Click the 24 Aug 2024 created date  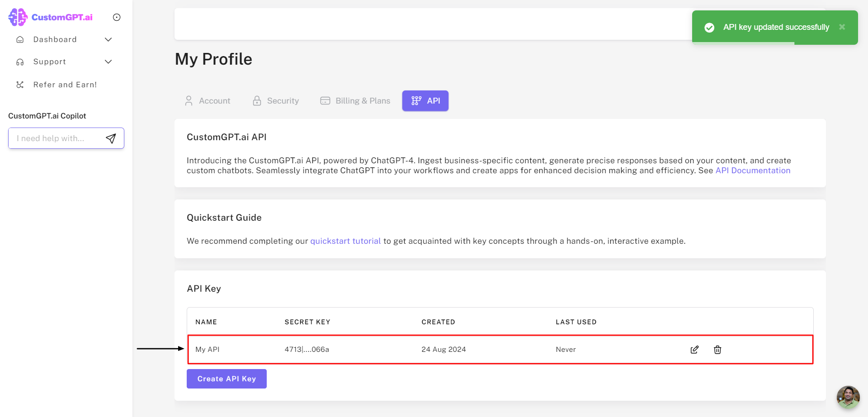click(x=444, y=349)
